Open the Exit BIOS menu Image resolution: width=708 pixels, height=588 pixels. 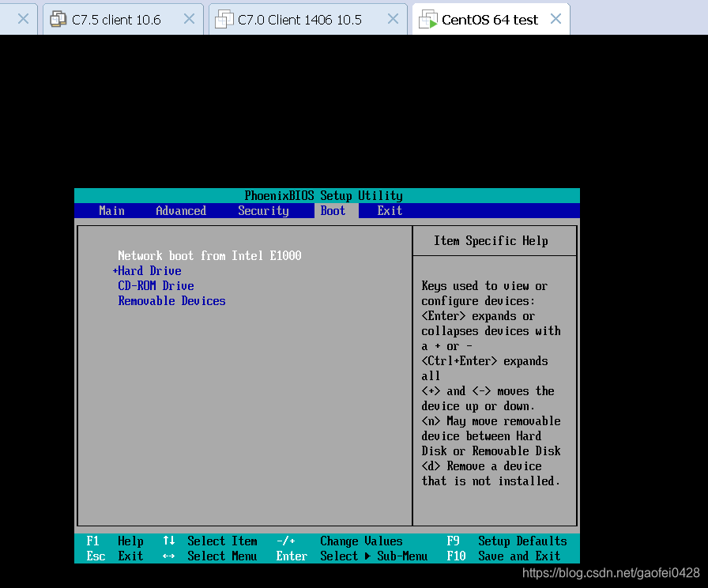pyautogui.click(x=390, y=211)
